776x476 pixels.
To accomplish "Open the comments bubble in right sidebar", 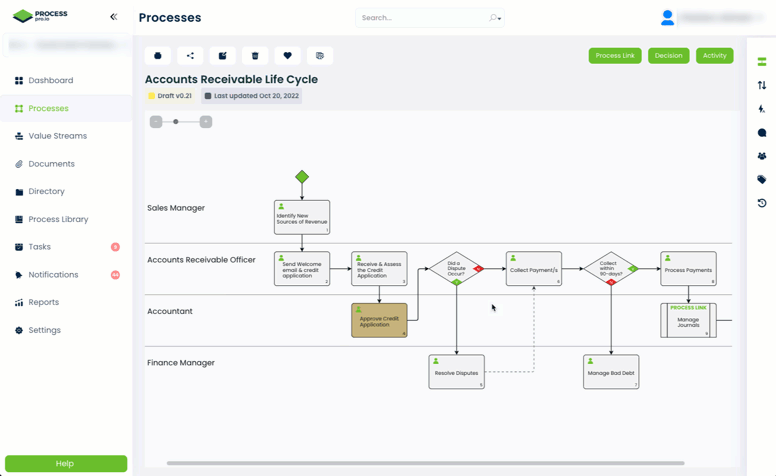I will coord(762,133).
